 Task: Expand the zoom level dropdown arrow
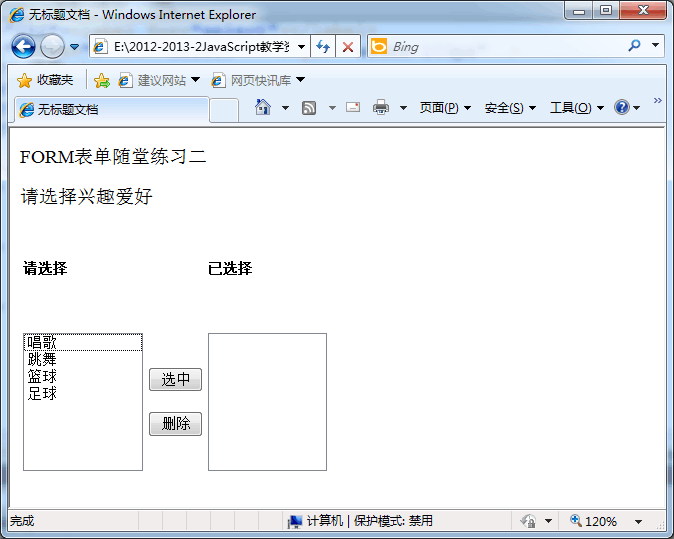pos(638,522)
